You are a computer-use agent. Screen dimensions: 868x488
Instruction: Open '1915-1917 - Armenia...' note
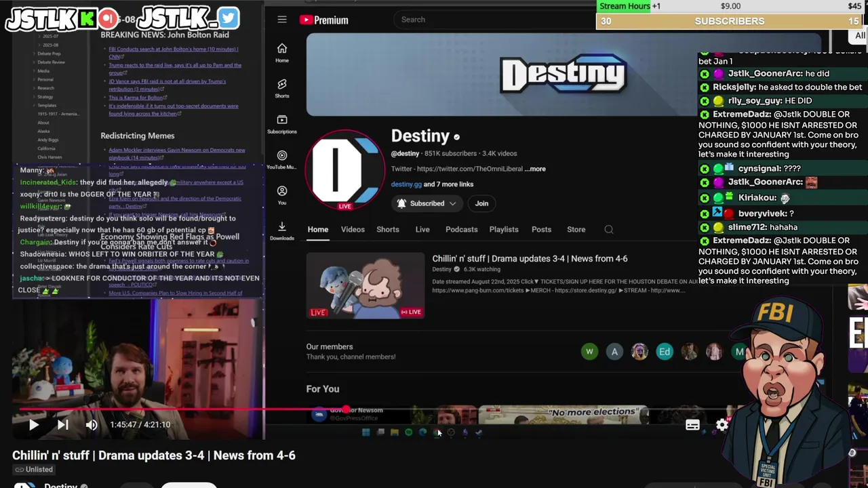click(x=60, y=114)
